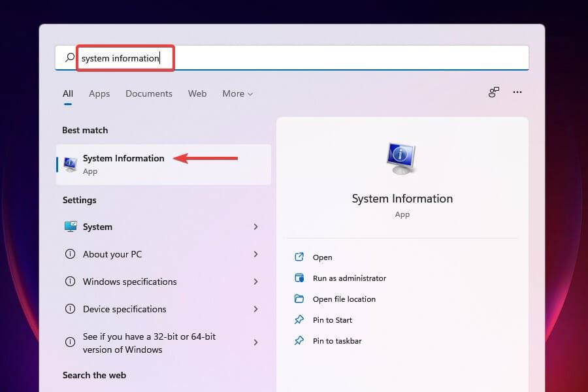588x392 pixels.
Task: Switch to the Documents tab
Action: pos(149,93)
